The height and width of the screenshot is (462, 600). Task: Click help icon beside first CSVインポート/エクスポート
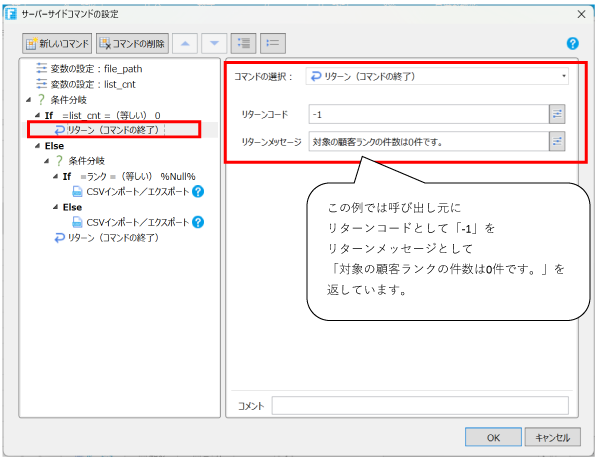pyautogui.click(x=198, y=191)
